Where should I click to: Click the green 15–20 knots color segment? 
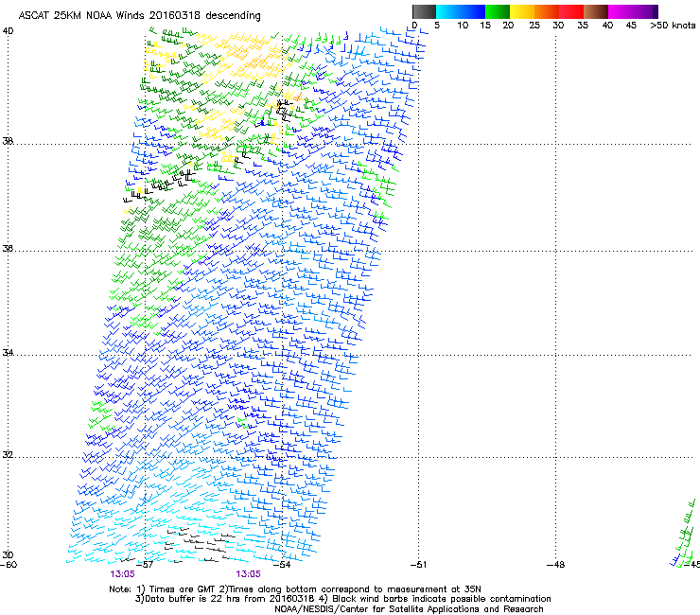(498, 11)
